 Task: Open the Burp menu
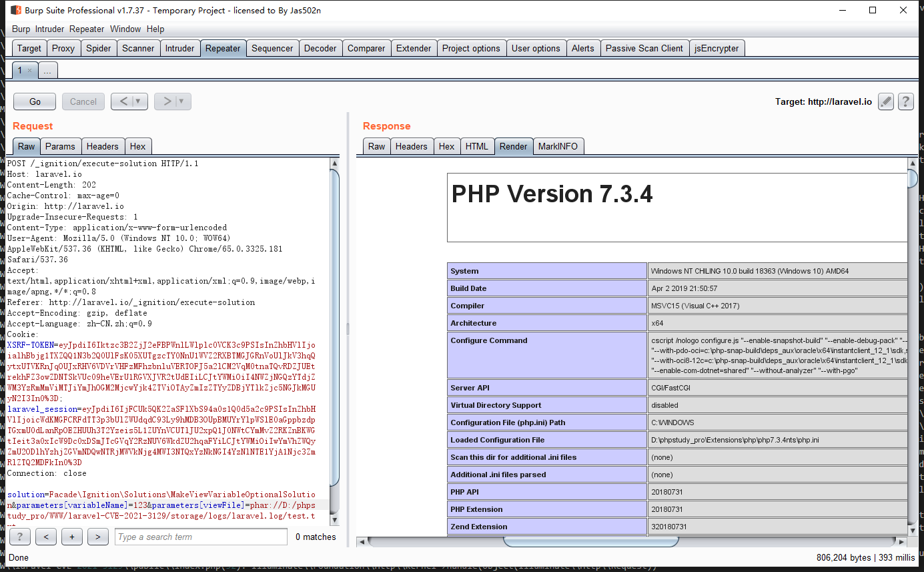click(x=21, y=29)
